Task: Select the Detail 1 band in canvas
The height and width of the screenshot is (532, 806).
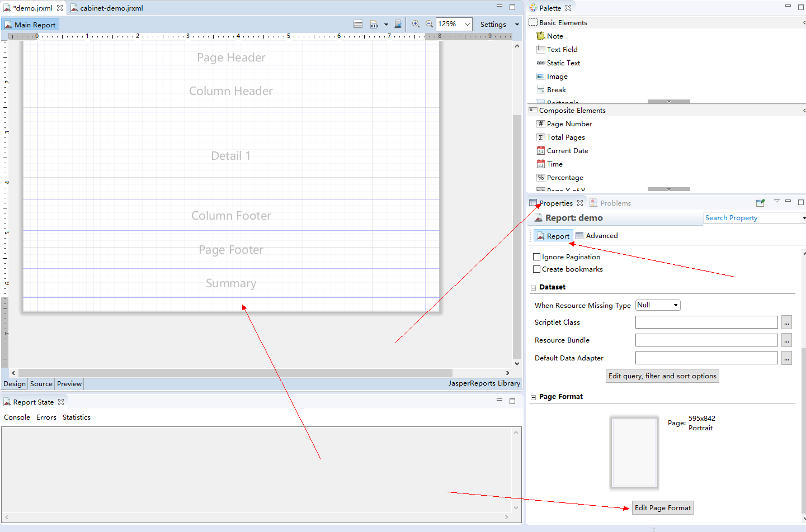Action: 231,155
